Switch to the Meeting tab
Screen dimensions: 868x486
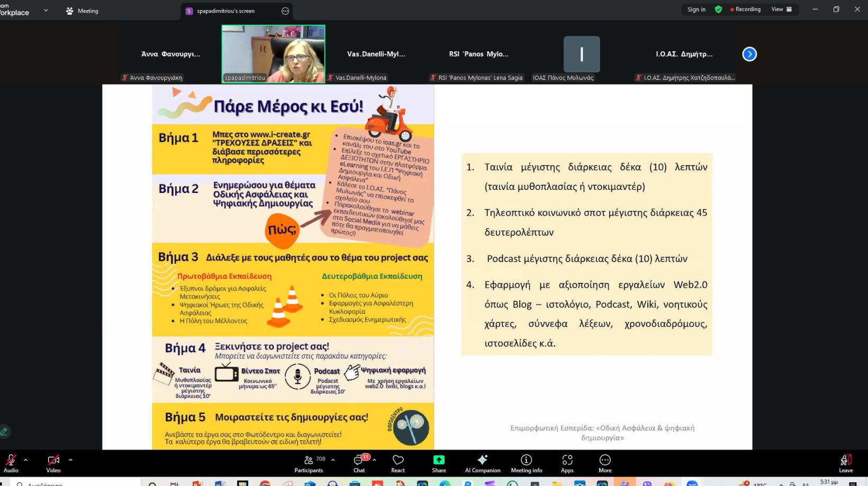pos(82,11)
